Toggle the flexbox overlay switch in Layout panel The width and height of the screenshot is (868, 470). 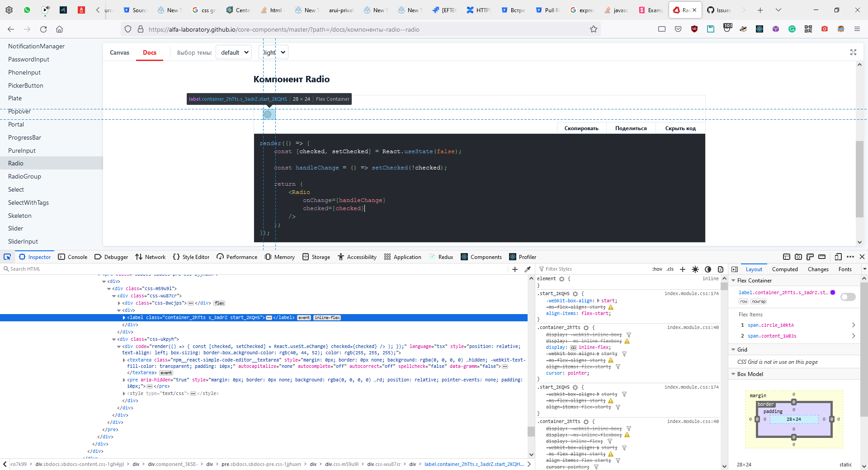click(x=848, y=297)
